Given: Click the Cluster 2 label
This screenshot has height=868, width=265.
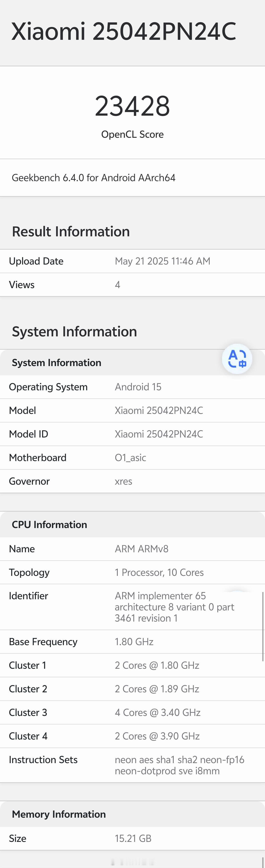Looking at the screenshot, I should click(x=28, y=689).
